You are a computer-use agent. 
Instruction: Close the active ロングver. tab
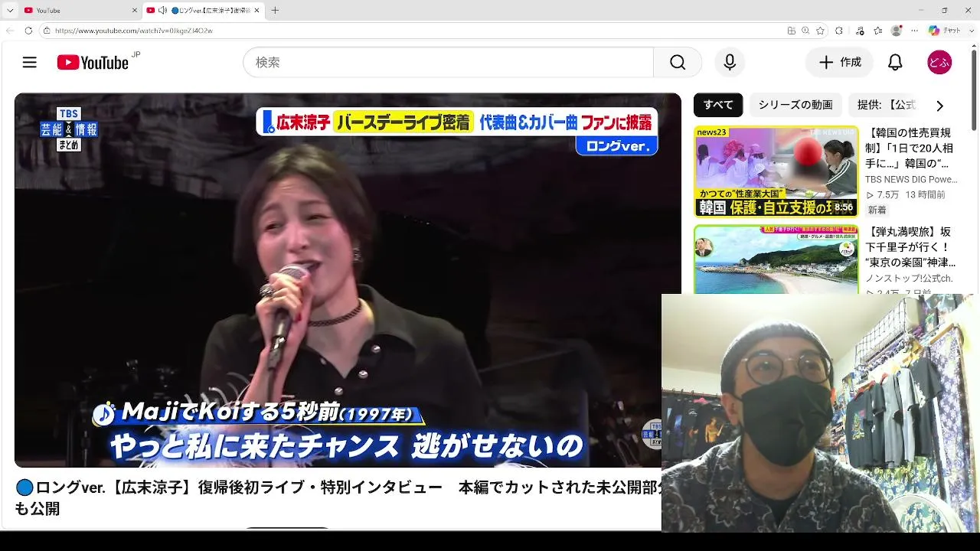click(256, 11)
